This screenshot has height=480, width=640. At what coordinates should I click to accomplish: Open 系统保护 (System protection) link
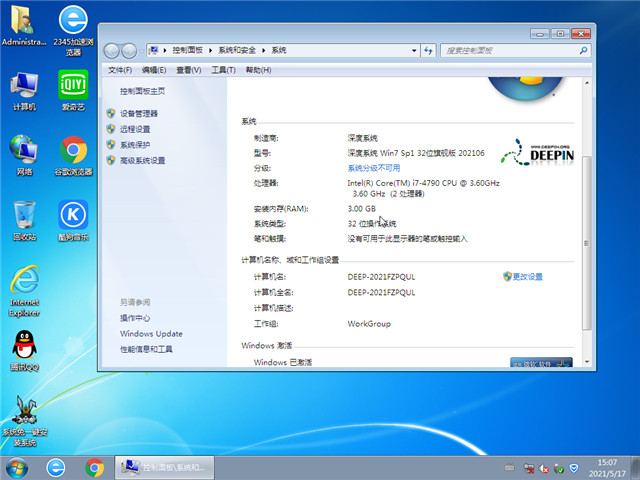[x=135, y=145]
